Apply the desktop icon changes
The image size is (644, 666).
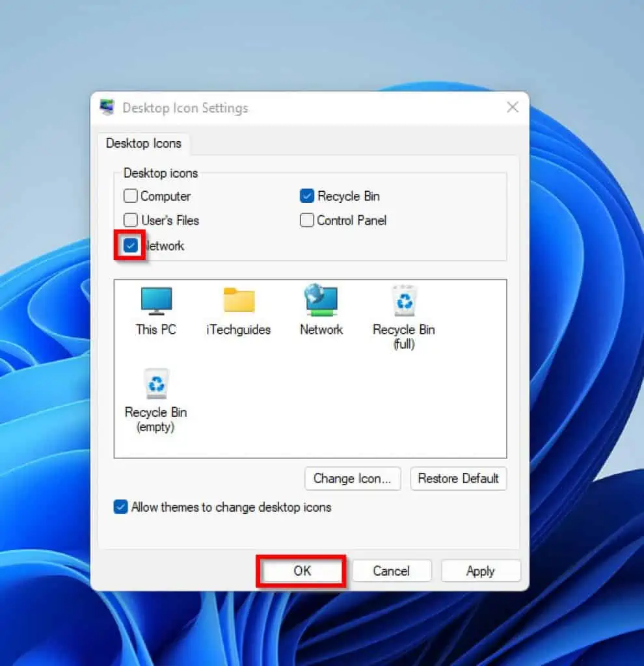coord(481,570)
